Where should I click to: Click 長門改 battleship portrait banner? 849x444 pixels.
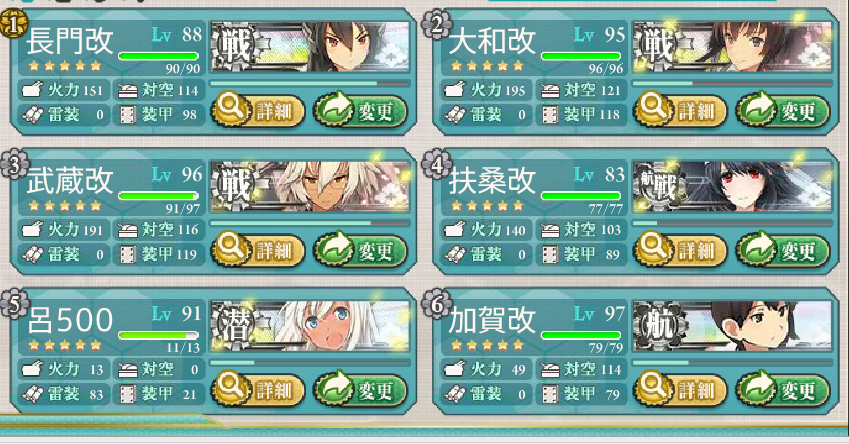310,47
